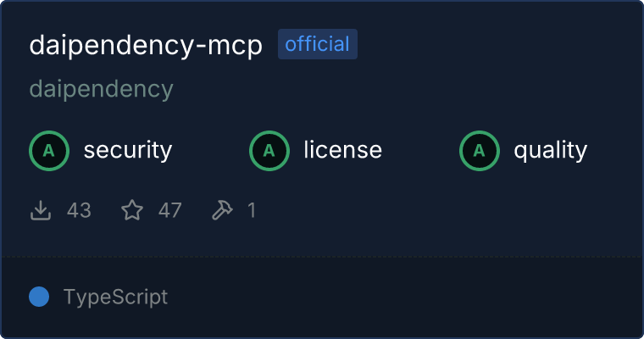Click the hammer tools icon

pyautogui.click(x=222, y=210)
